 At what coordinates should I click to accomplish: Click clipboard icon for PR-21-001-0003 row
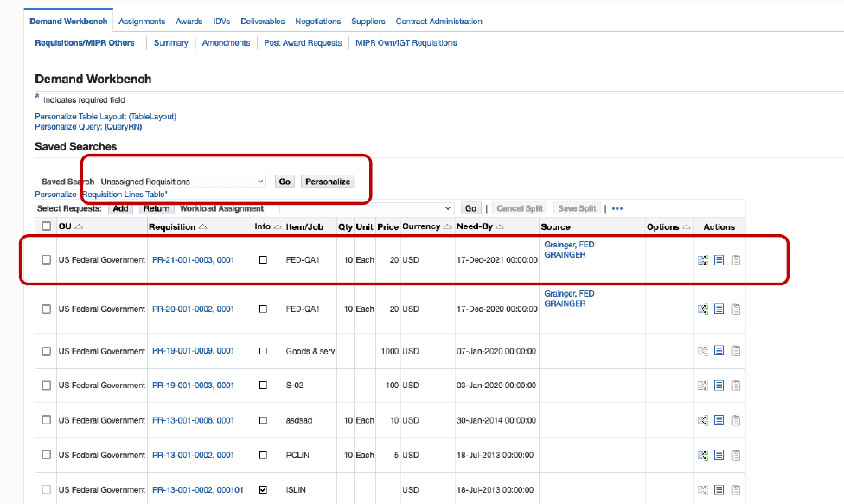[x=736, y=260]
